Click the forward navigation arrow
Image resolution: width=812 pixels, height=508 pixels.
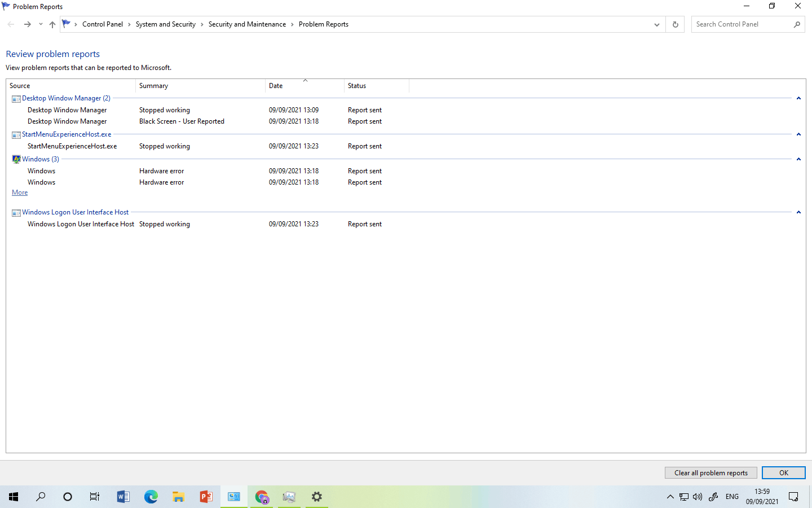click(27, 24)
